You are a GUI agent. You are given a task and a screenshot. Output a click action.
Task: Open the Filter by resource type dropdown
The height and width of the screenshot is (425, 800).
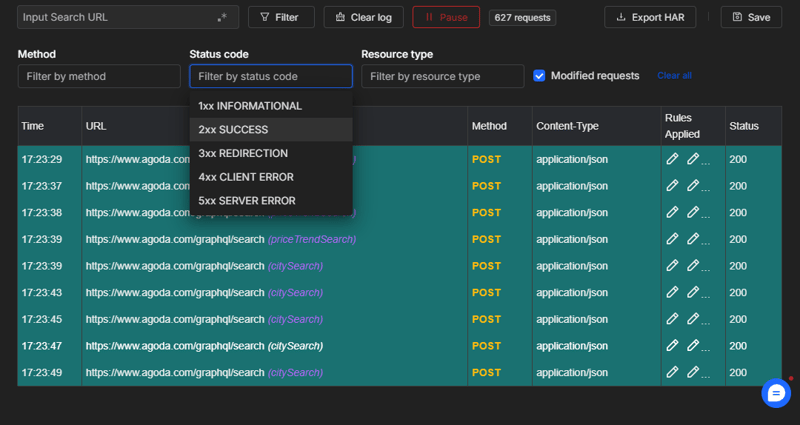tap(442, 76)
